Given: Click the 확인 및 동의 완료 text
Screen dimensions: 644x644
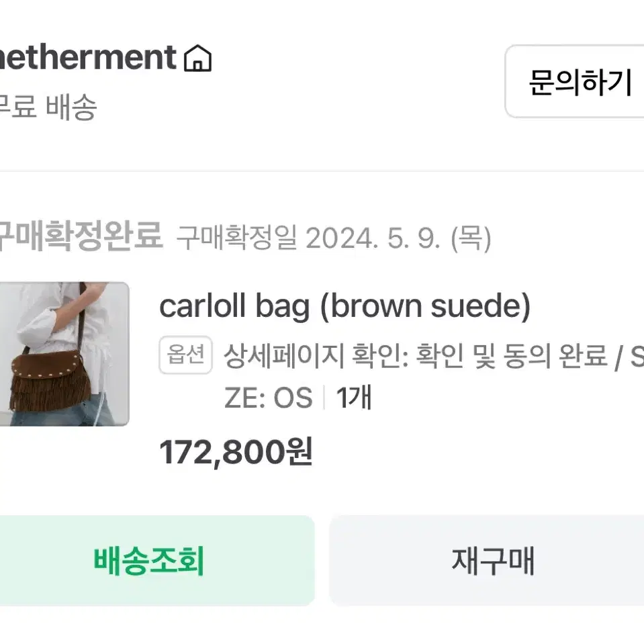Looking at the screenshot, I should tap(512, 355).
